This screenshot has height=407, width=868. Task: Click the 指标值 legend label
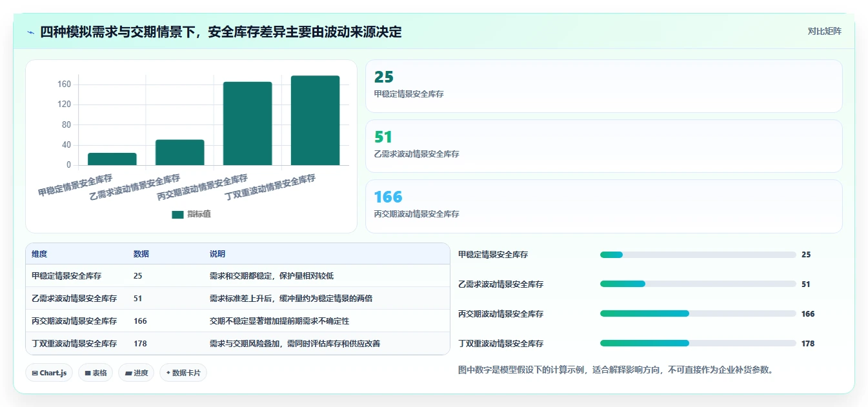tap(199, 214)
